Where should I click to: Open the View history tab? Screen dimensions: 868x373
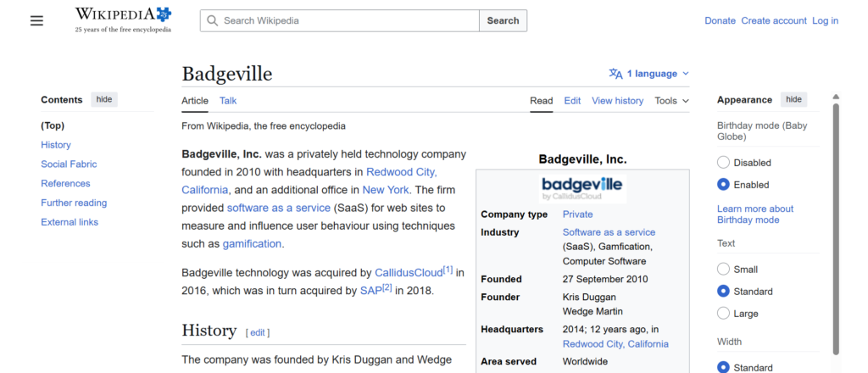click(617, 101)
